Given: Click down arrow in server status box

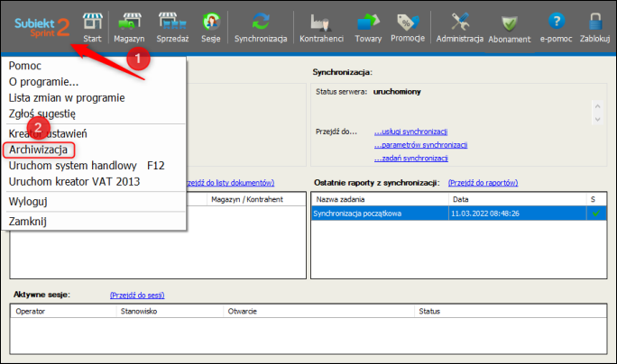Looking at the screenshot, I should click(x=597, y=120).
